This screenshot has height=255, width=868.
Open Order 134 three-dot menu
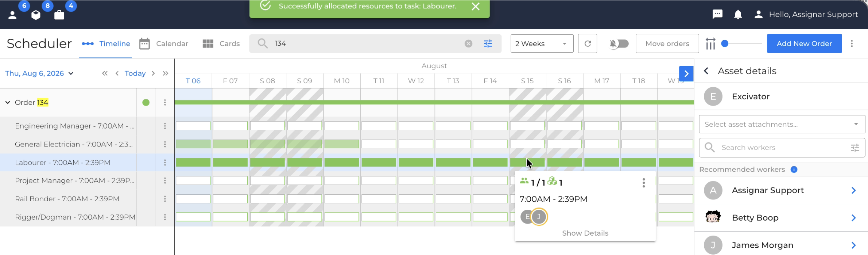tap(165, 102)
